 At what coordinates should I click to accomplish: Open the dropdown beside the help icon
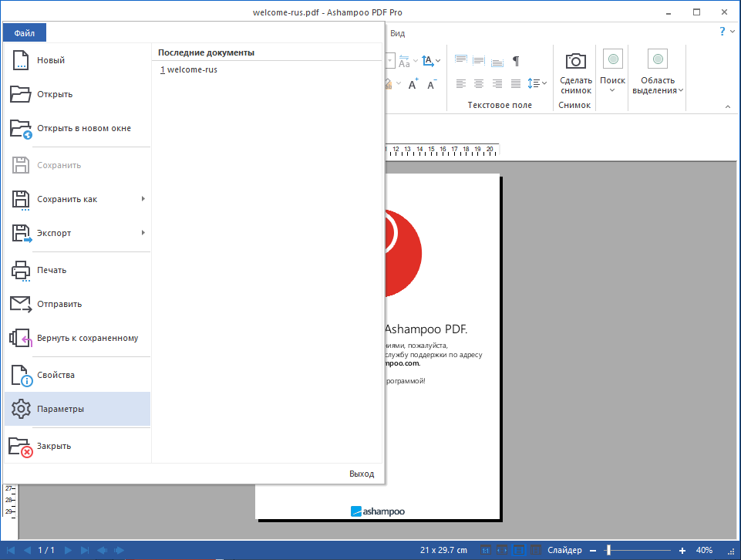tap(733, 31)
